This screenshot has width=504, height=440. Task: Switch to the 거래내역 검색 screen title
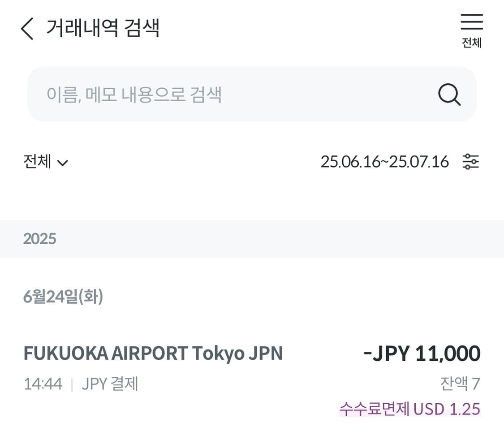(103, 28)
